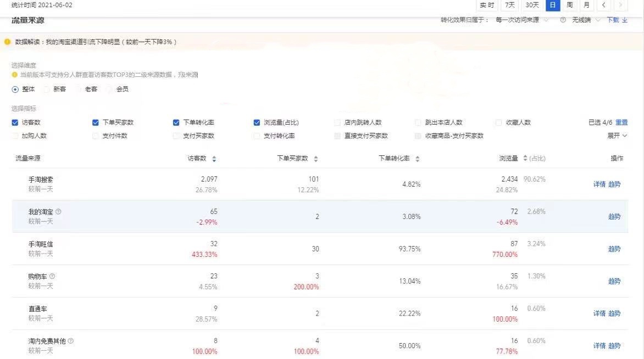Sort table by 下单买家数 arrows
This screenshot has width=644, height=359.
316,159
